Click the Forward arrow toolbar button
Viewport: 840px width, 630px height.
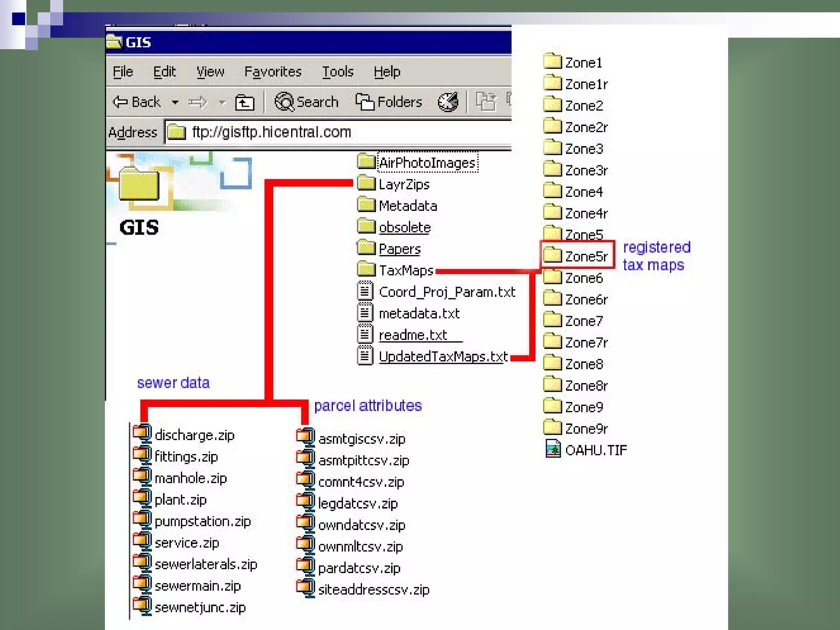pos(198,102)
